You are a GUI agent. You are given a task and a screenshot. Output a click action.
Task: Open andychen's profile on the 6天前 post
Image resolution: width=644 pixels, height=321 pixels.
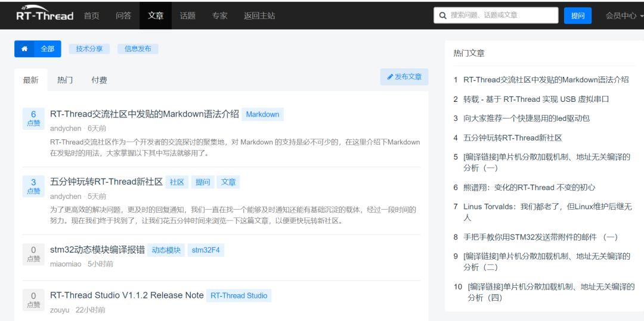tap(66, 128)
